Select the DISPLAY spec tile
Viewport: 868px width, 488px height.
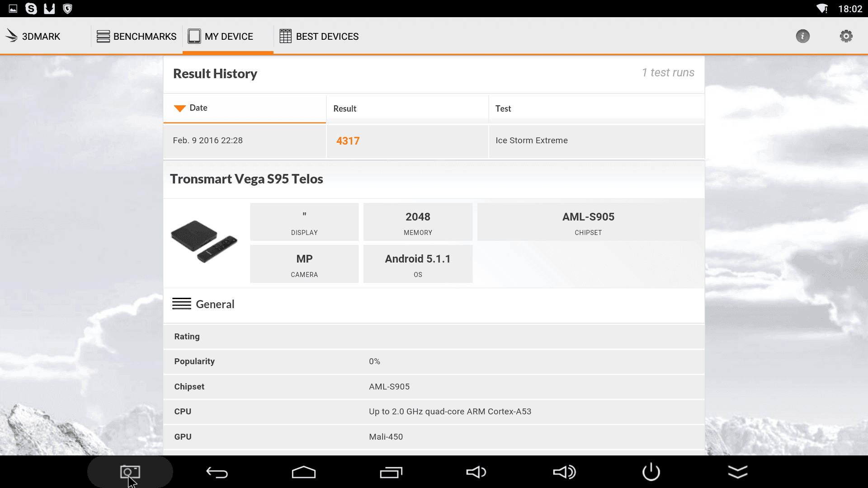tap(304, 222)
